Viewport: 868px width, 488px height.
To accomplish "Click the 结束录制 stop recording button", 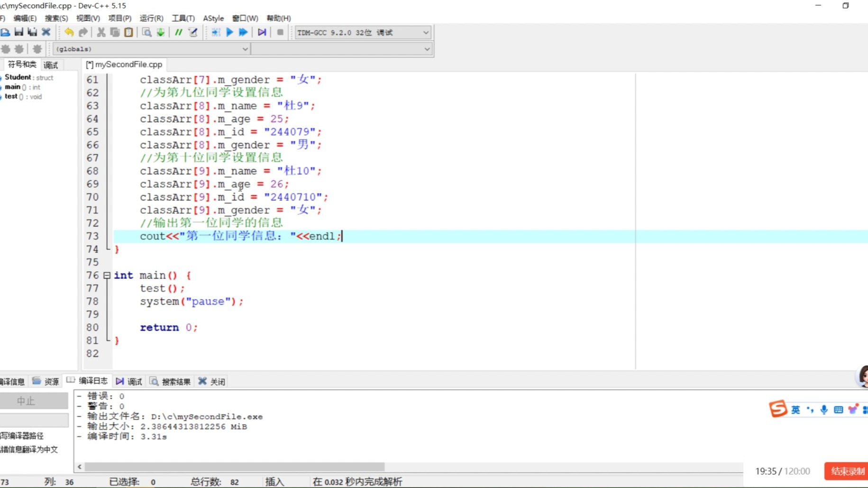I will (847, 471).
